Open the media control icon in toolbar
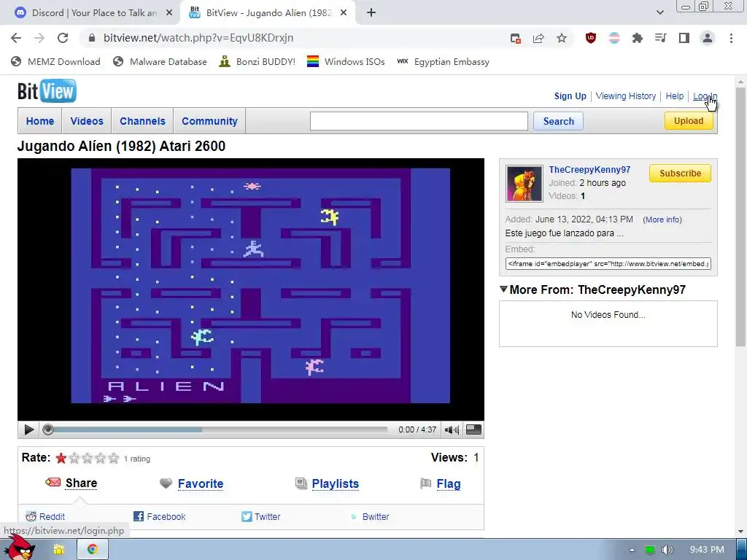747x560 pixels. click(661, 38)
